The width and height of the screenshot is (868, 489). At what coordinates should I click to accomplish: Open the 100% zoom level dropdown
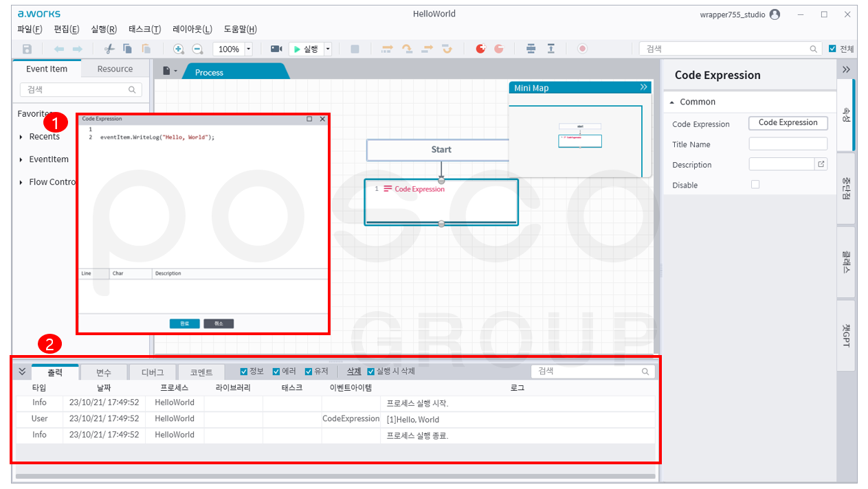249,49
